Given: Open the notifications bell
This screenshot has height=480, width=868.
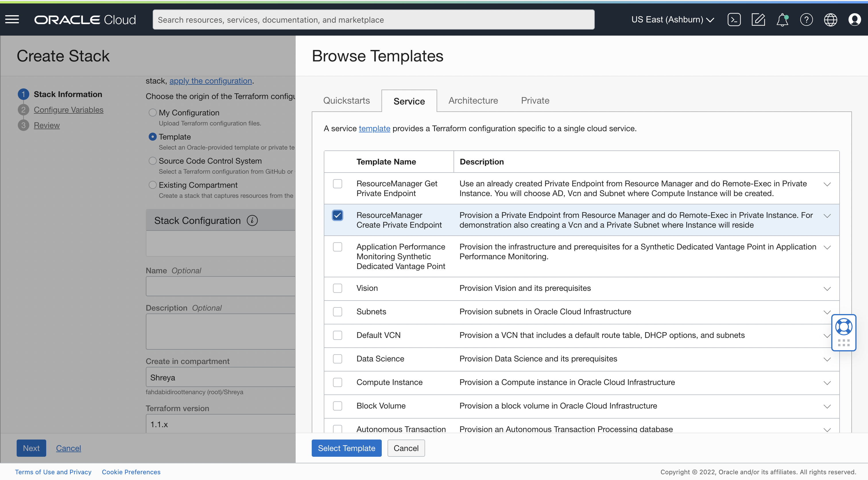Looking at the screenshot, I should (782, 19).
